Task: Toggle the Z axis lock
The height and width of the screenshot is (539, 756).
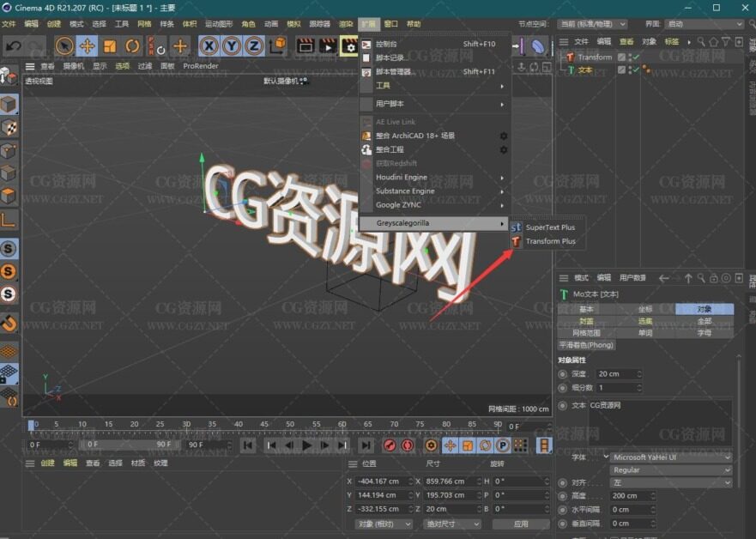Action: 254,45
